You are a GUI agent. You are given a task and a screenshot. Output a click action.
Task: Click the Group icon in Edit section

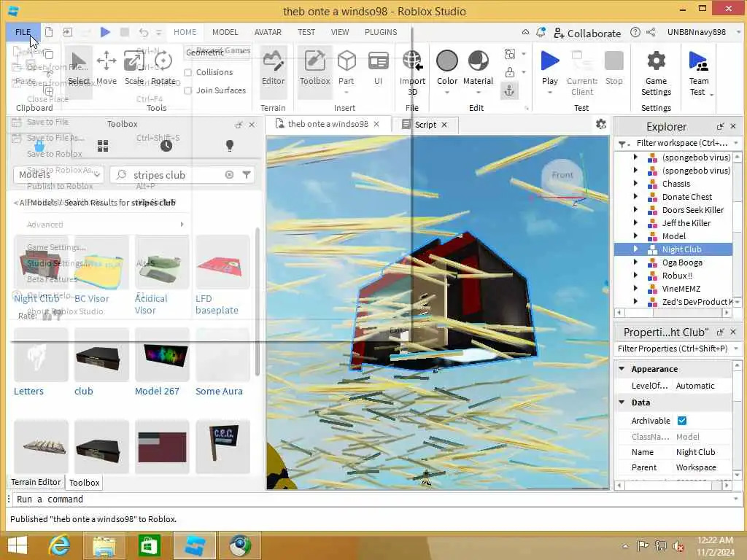coord(510,54)
